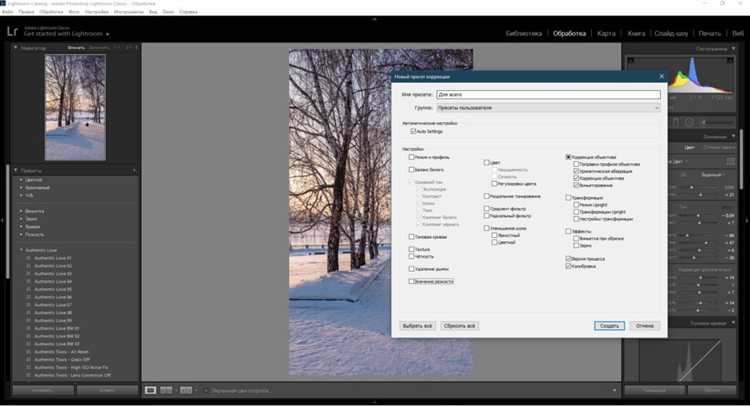Switch to the Книга module
The height and width of the screenshot is (406, 750).
coord(636,33)
